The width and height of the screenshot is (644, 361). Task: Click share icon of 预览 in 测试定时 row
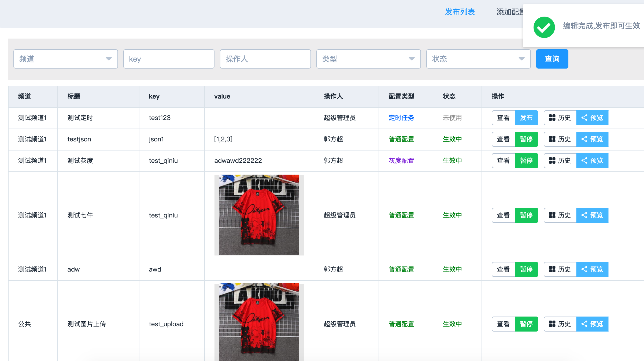pos(584,118)
